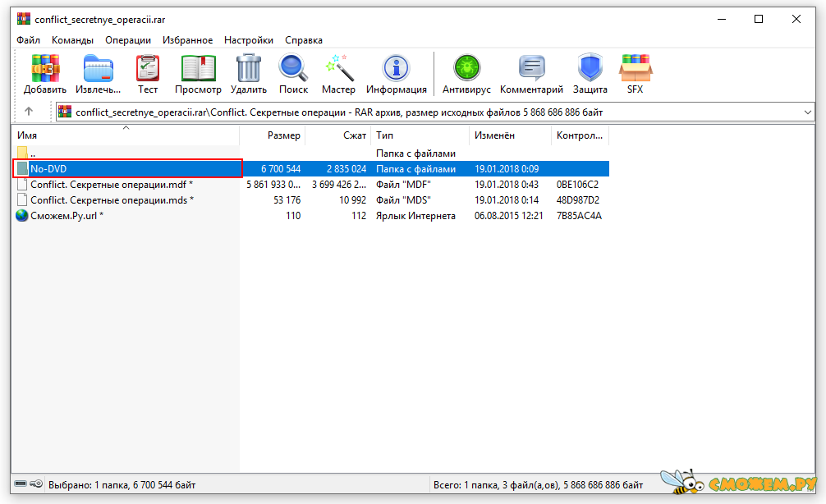Viewport: 826px width, 504px height.
Task: Sort by the Тип column header
Action: coord(420,135)
